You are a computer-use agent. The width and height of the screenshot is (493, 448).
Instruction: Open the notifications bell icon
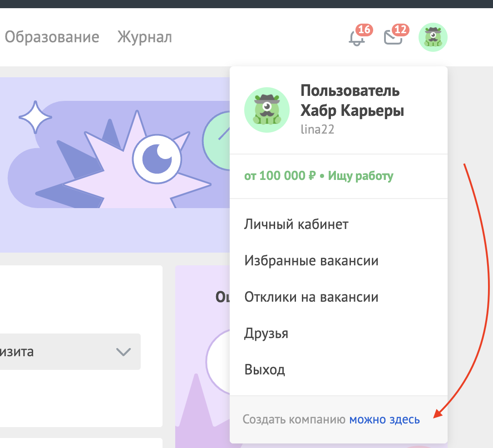356,38
